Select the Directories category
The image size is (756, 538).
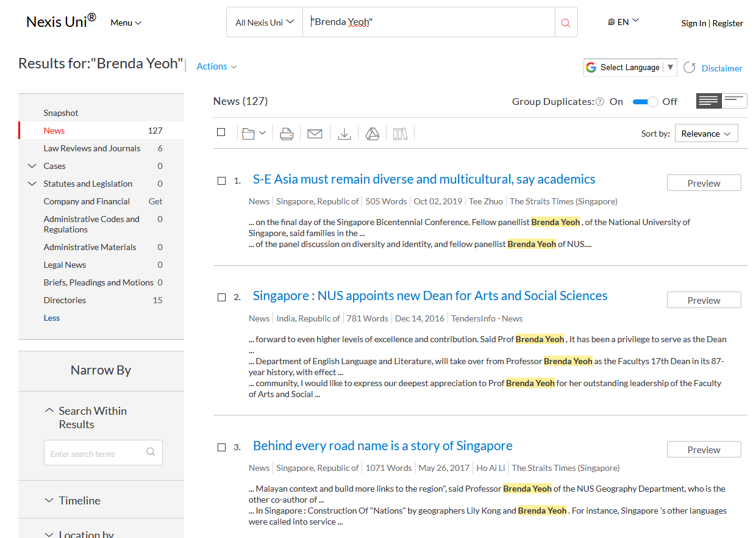tap(65, 300)
